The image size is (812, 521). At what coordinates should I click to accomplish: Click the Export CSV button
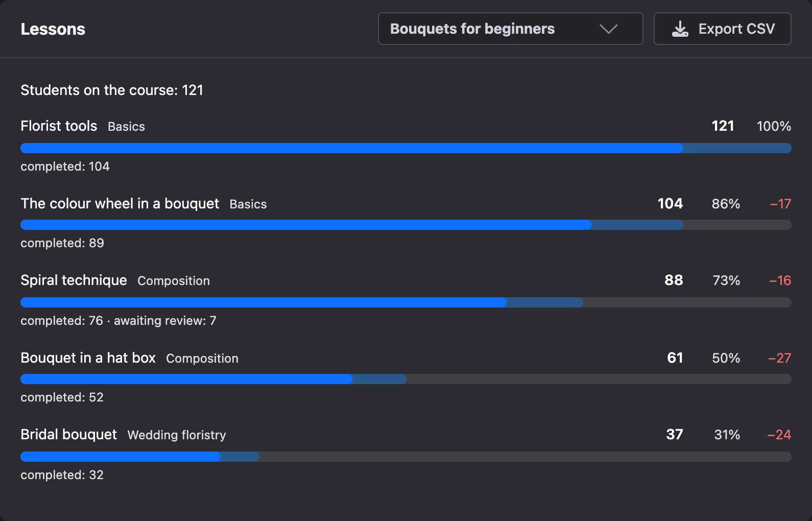pyautogui.click(x=722, y=29)
